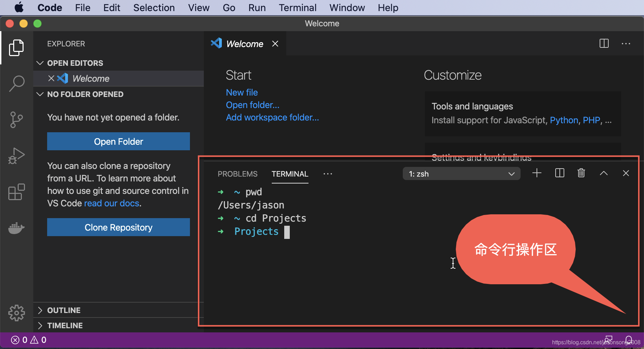Kill terminal with trash icon
This screenshot has height=349, width=644.
(581, 173)
